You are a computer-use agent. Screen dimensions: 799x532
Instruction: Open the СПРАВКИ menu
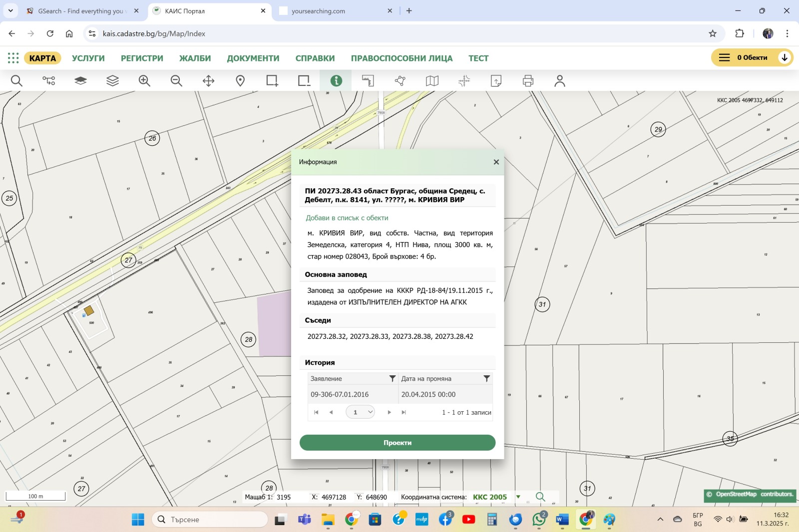(315, 58)
